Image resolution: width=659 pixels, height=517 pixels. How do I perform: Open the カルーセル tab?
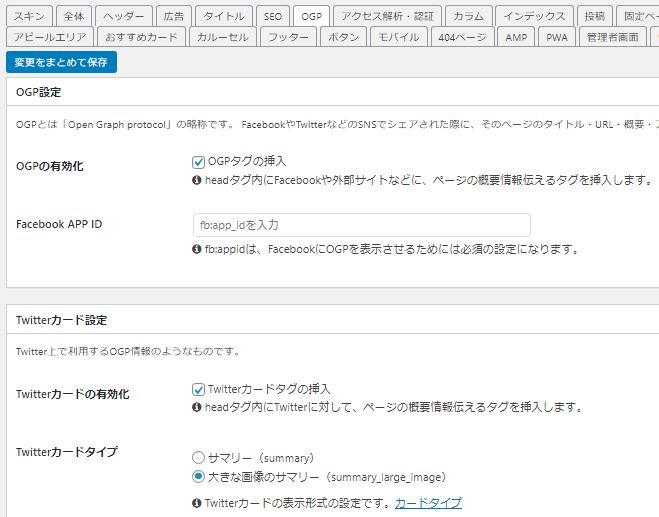click(x=223, y=37)
